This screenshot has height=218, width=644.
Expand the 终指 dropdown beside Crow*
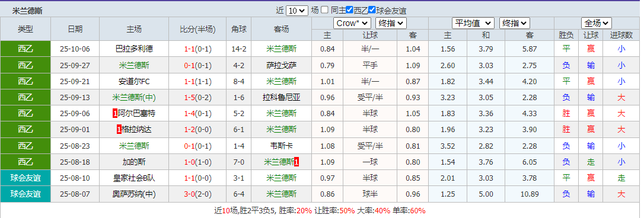[x=391, y=23]
